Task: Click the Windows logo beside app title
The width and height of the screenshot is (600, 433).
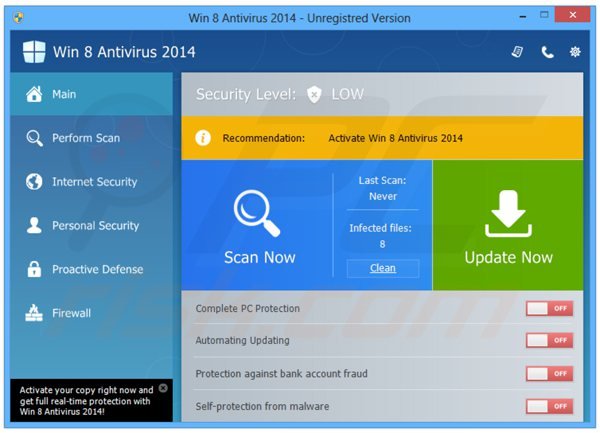Action: (34, 52)
